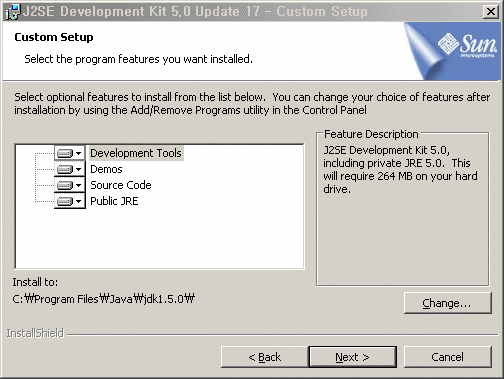This screenshot has height=379, width=504.
Task: Click the Custom Setup bold heading
Action: (54, 37)
